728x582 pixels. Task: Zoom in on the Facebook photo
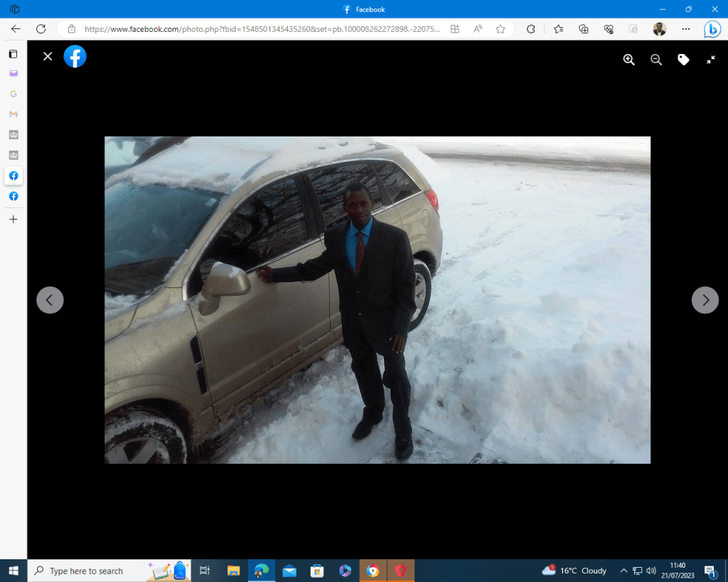(x=628, y=60)
